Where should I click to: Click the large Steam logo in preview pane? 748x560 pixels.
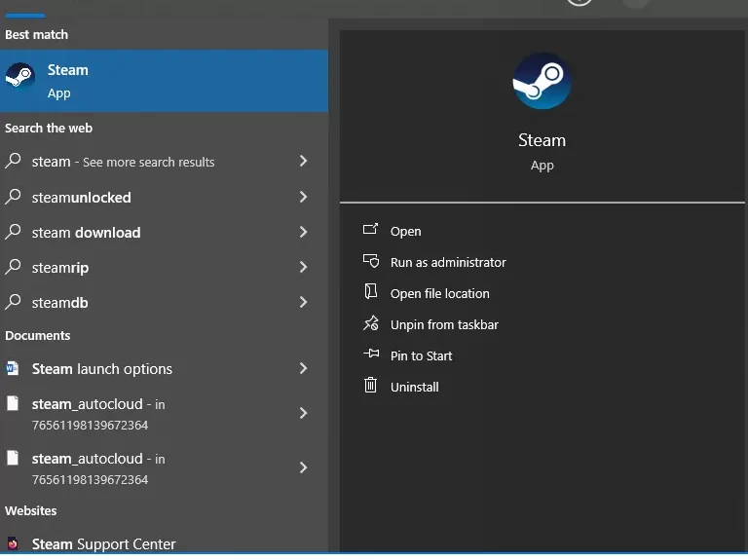pyautogui.click(x=542, y=81)
